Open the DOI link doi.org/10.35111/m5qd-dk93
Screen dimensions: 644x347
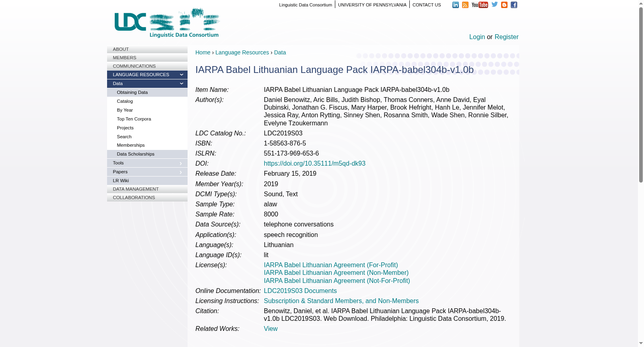(x=315, y=164)
